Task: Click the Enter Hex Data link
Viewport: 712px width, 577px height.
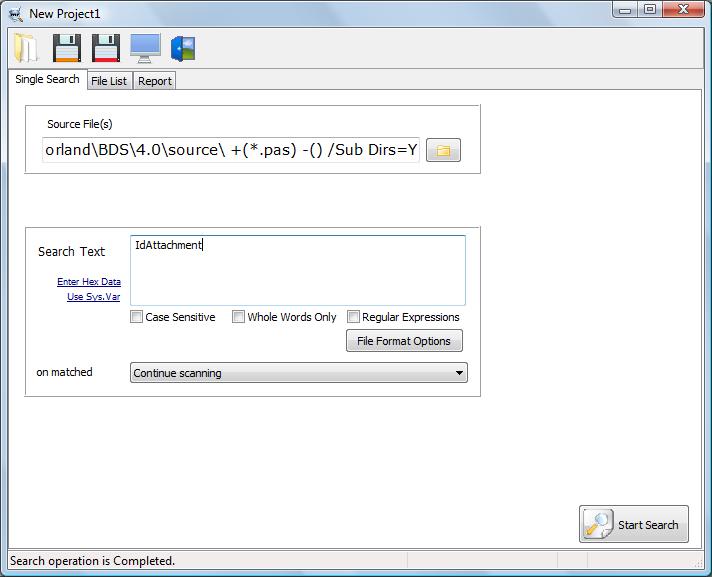Action: [89, 282]
